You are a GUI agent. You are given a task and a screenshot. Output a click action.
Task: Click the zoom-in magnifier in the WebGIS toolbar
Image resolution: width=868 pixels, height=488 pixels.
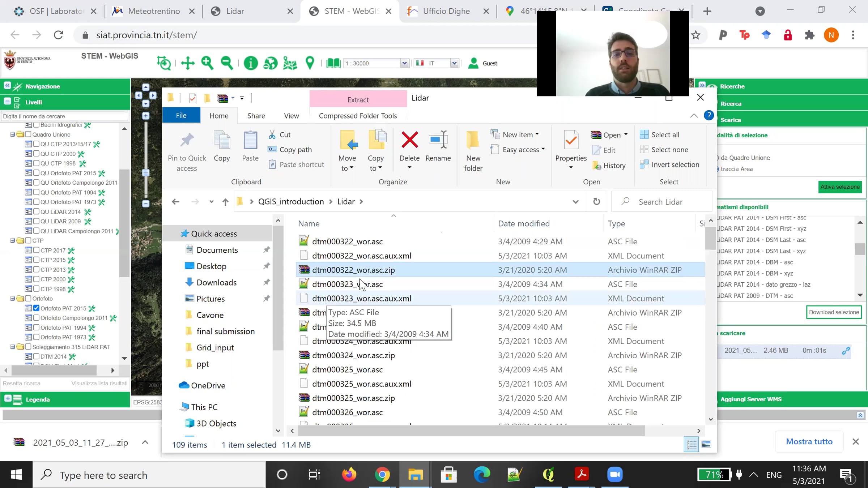[x=207, y=63]
